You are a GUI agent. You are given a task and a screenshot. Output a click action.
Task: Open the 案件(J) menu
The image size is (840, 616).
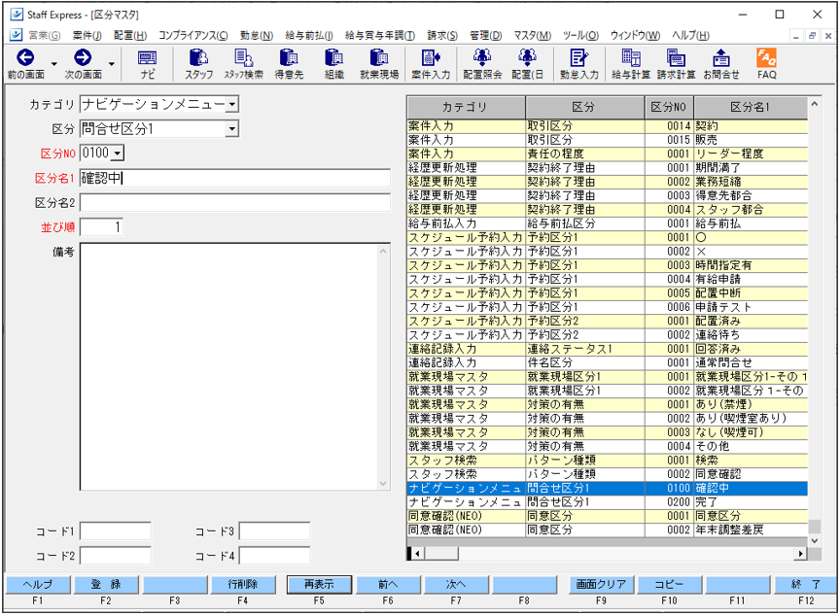click(x=87, y=35)
